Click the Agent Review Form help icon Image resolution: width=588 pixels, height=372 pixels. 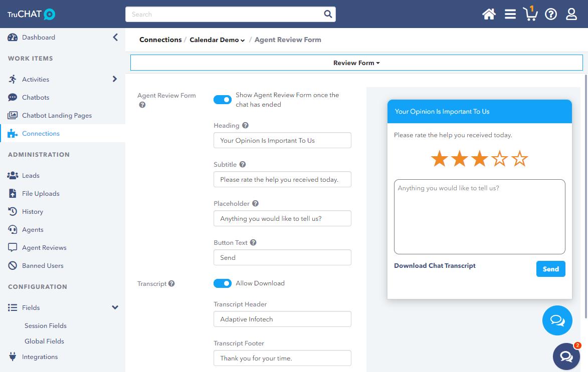click(142, 105)
